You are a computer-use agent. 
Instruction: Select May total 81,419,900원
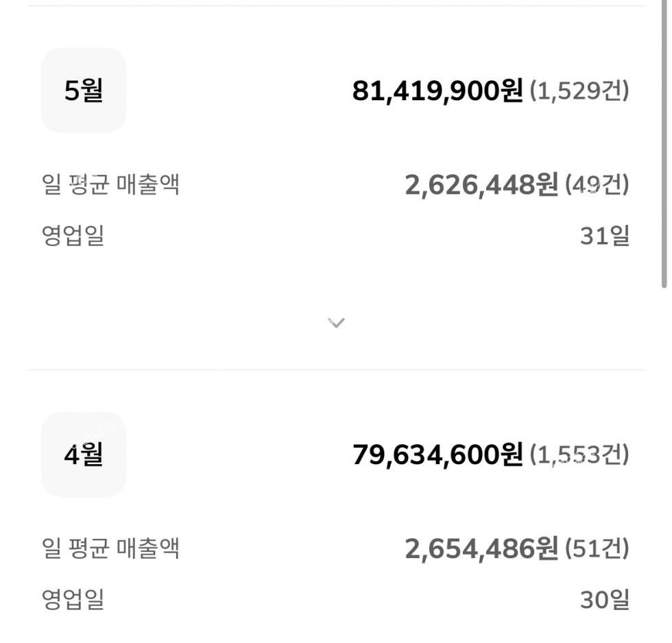click(437, 90)
